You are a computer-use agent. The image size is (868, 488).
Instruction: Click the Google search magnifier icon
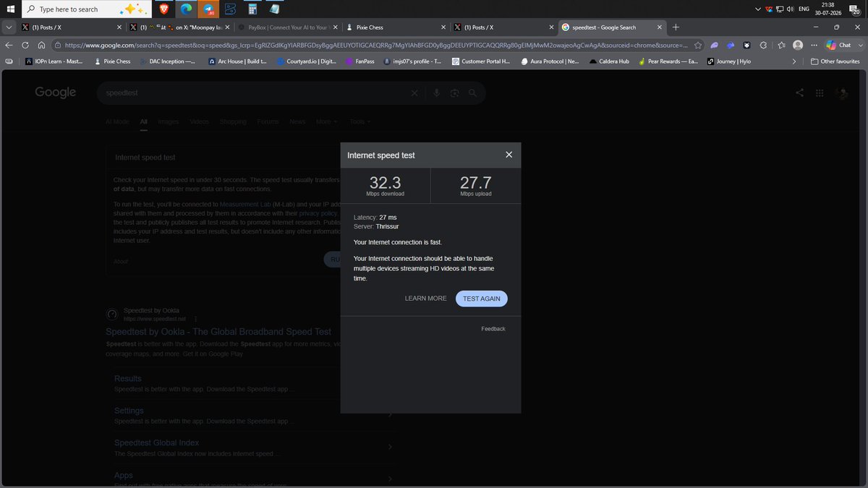point(472,93)
